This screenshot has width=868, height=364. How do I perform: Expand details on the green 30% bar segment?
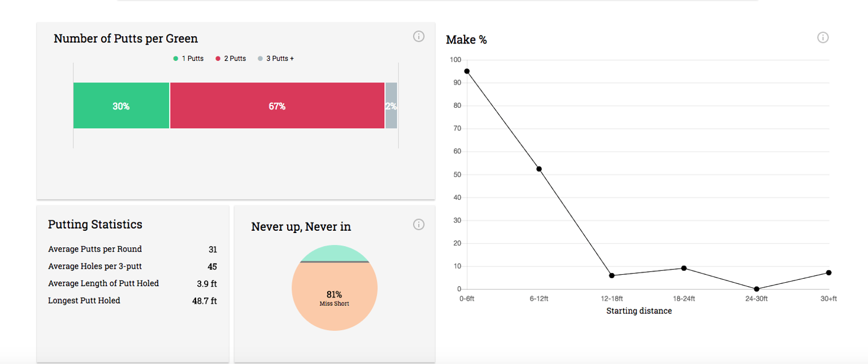coord(121,106)
